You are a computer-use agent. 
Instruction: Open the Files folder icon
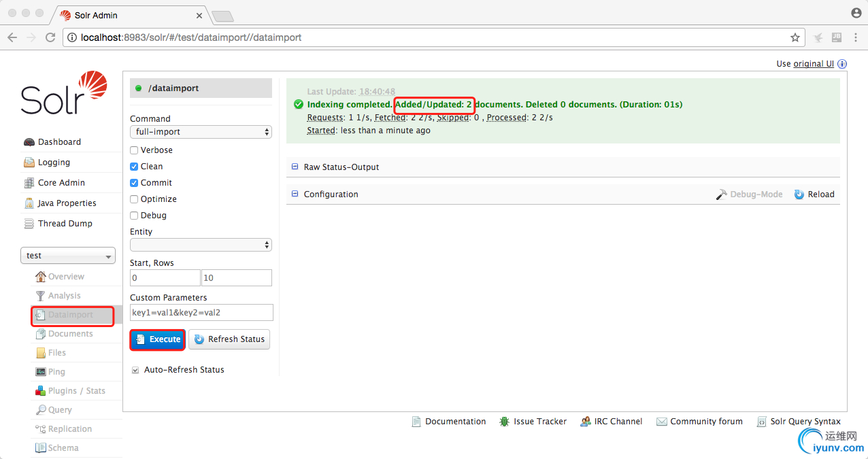pos(41,353)
